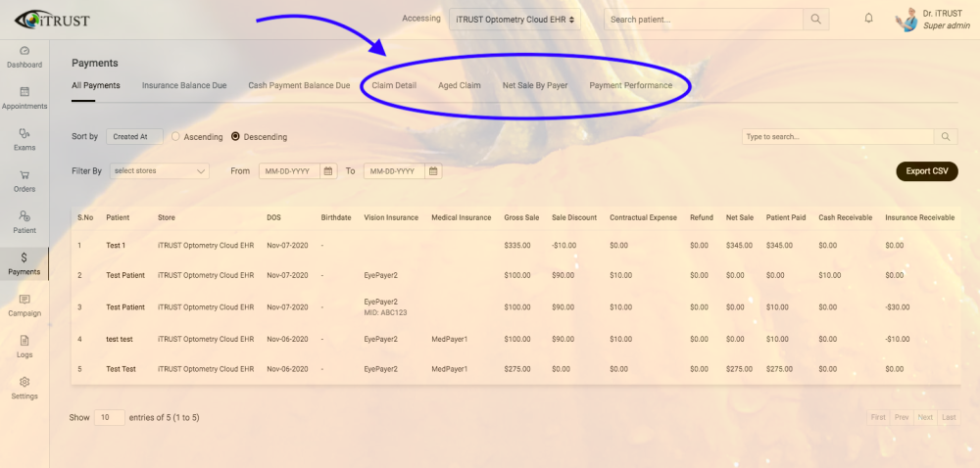Click the Gross Sale column header
Screen dimensions: 980x468
click(x=521, y=217)
